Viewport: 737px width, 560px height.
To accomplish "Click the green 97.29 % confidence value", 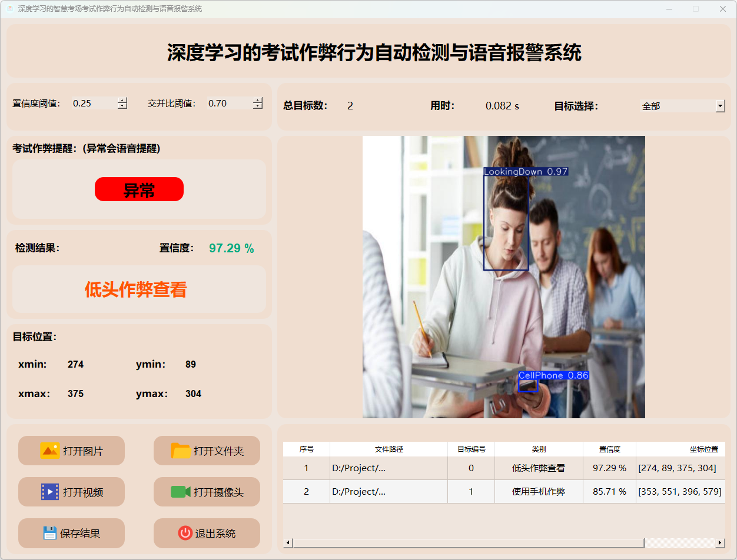I will pos(232,248).
